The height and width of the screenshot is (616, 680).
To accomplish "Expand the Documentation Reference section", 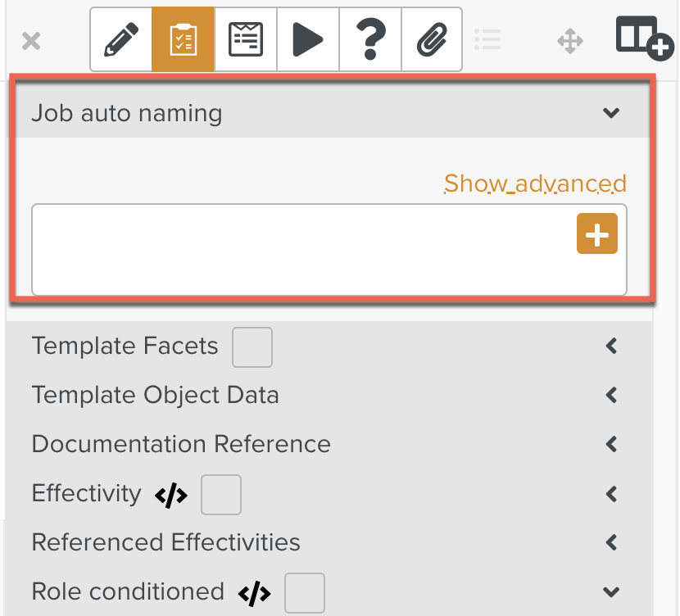I will (610, 444).
